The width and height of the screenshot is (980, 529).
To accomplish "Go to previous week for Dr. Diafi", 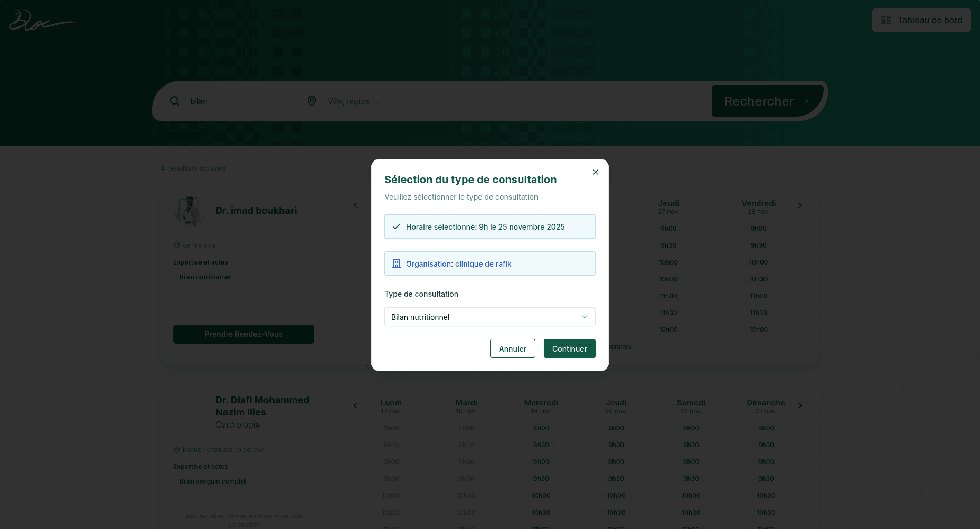I will [355, 405].
